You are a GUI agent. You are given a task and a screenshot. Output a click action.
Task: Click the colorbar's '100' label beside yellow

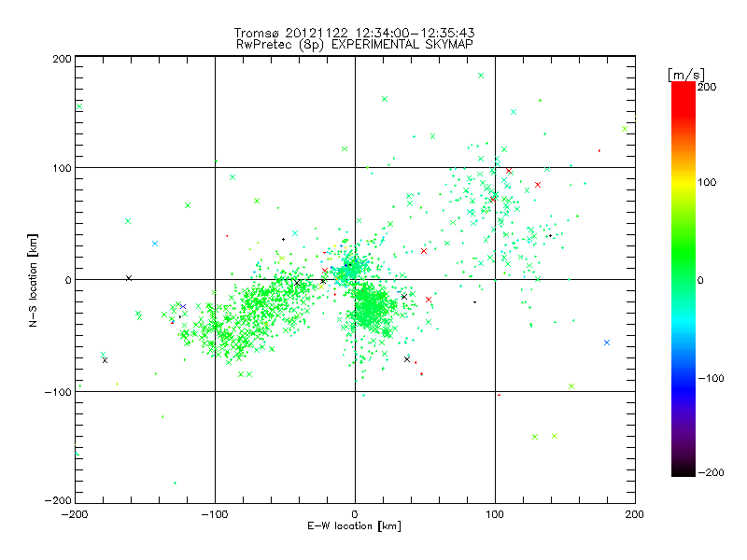(707, 182)
